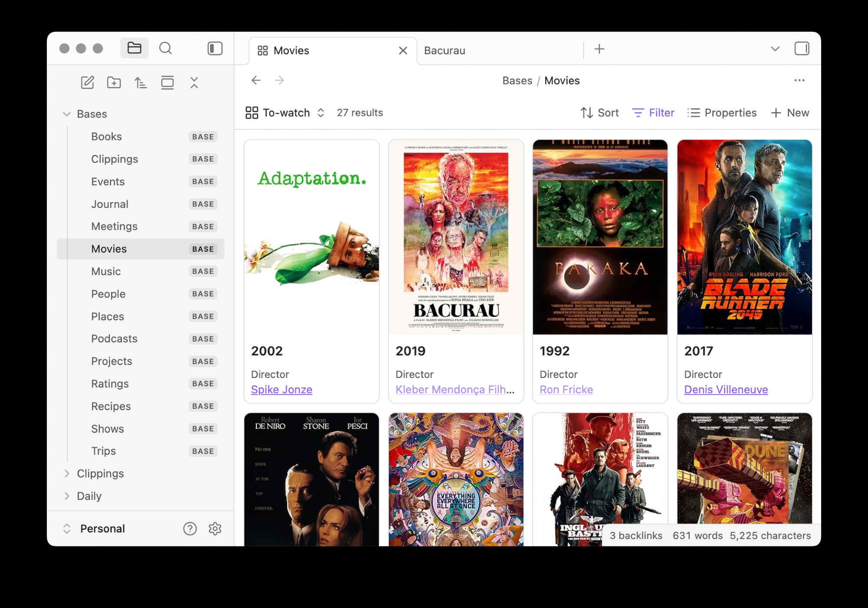Toggle the auto-reveal current file icon
Screen dimensions: 868x608
[167, 82]
